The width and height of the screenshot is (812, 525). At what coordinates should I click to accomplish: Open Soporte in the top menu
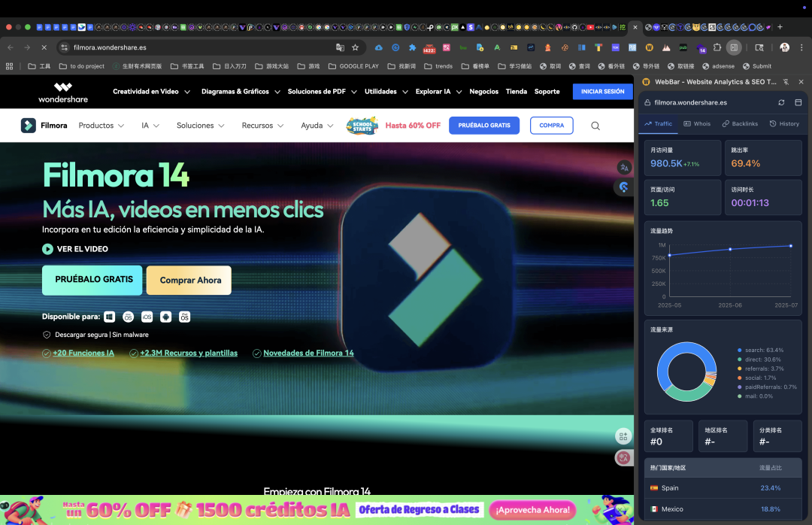[547, 92]
